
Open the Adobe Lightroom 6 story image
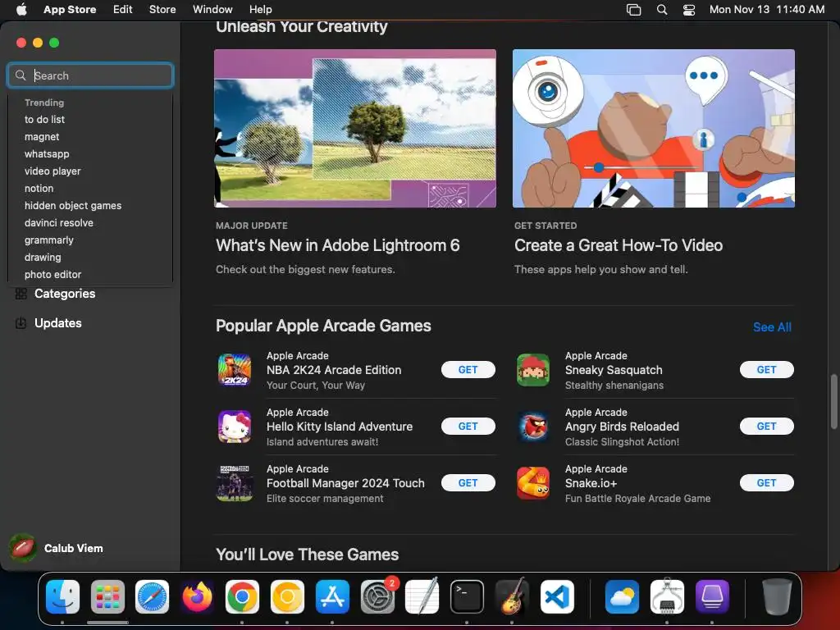click(355, 128)
